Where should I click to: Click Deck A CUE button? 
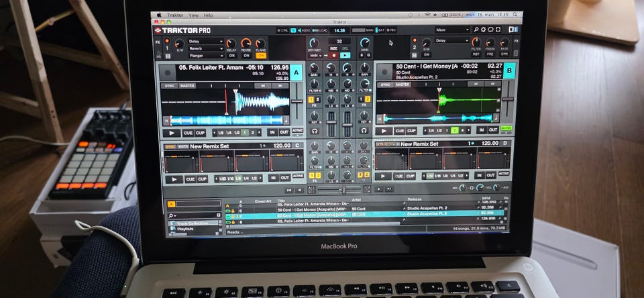pyautogui.click(x=188, y=133)
